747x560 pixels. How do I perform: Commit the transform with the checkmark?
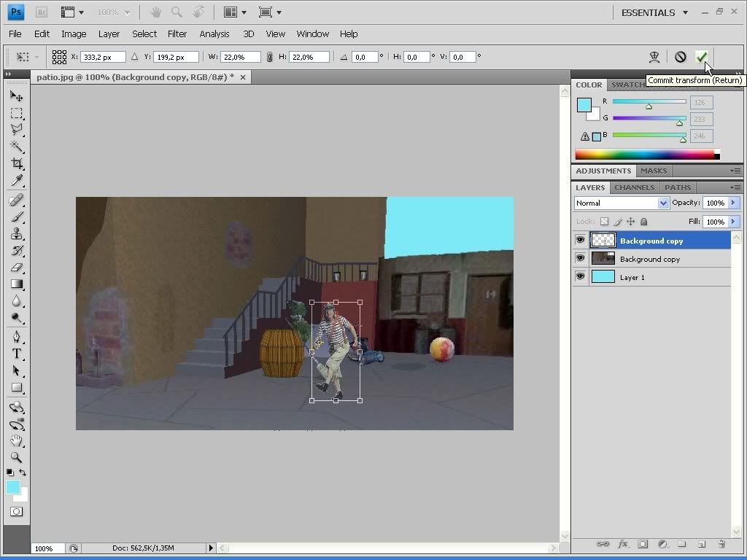tap(701, 57)
